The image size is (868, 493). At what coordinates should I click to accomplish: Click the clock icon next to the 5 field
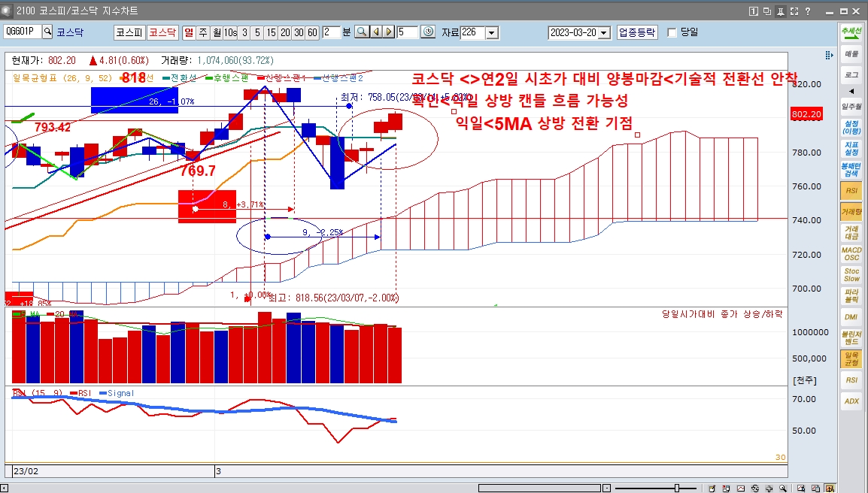(428, 32)
